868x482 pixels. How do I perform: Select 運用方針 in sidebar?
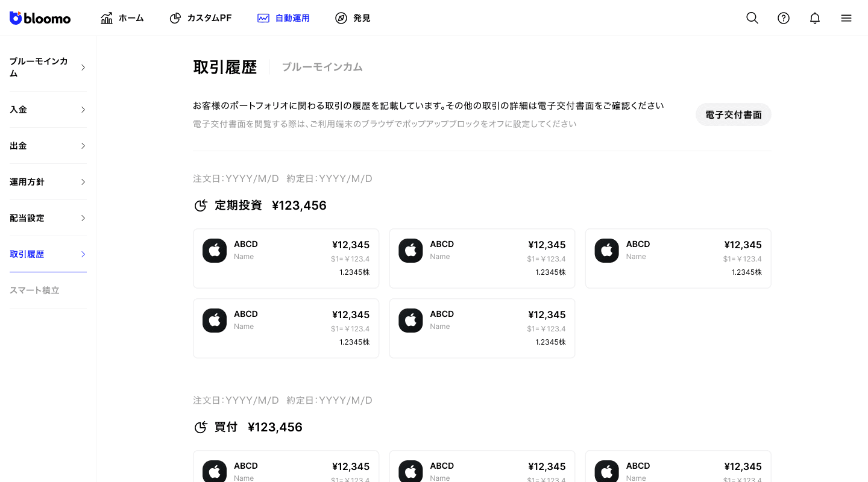pyautogui.click(x=48, y=182)
